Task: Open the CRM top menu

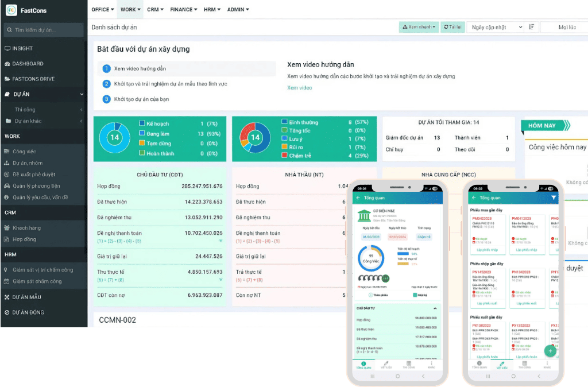Action: click(155, 9)
